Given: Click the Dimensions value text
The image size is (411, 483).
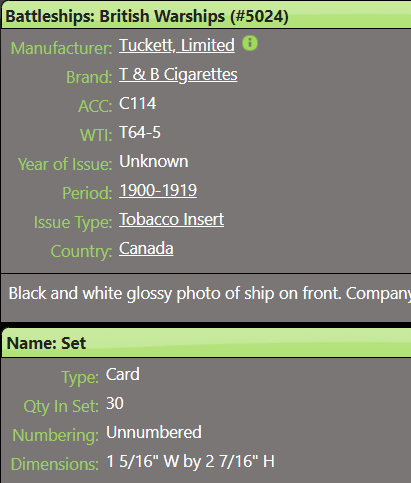Looking at the screenshot, I should 190,462.
